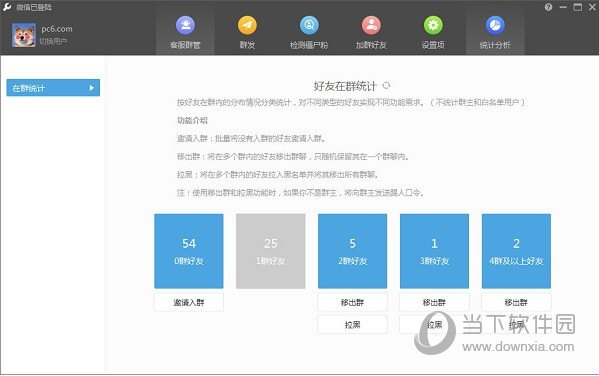Close the window
Screen dimensions: 599x376
pyautogui.click(x=592, y=7)
